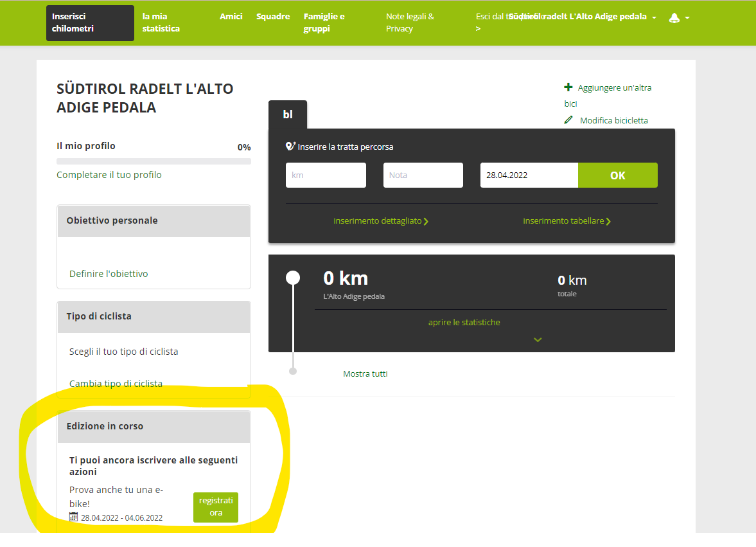Focus the Nota input field
Screen dimensions: 756x547
click(423, 175)
